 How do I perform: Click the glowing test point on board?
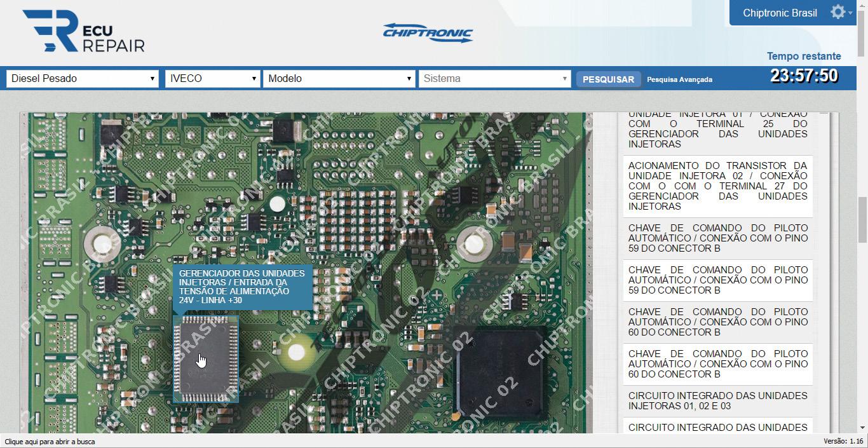[x=295, y=352]
